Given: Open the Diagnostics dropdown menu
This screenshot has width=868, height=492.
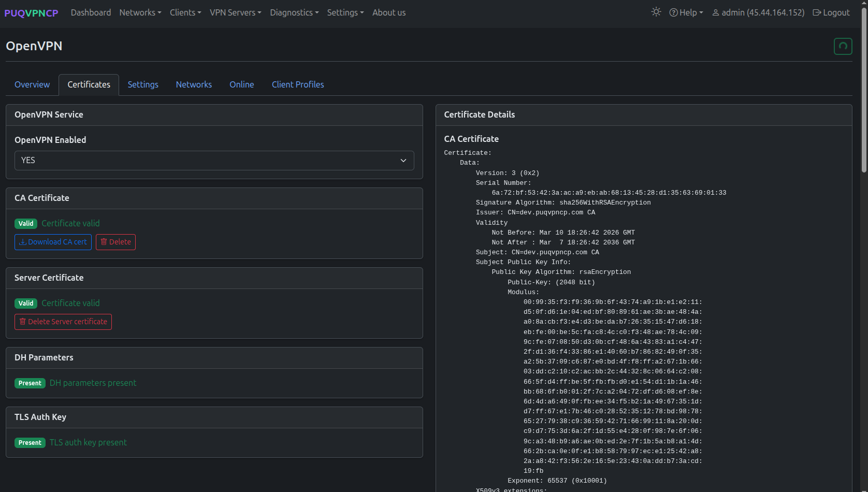Looking at the screenshot, I should coord(294,12).
